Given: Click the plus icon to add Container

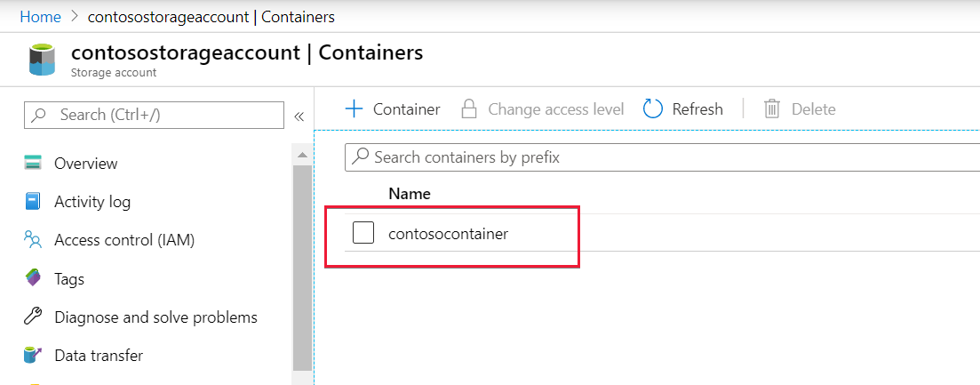Looking at the screenshot, I should [x=355, y=109].
